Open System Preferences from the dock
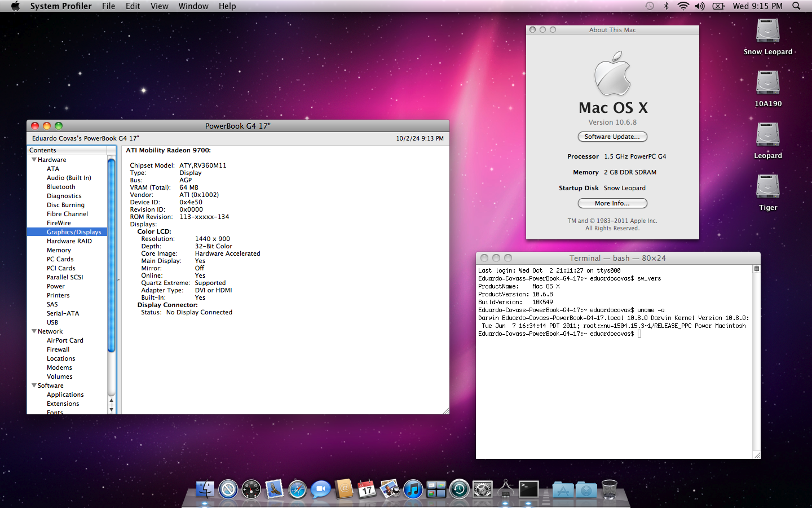This screenshot has width=812, height=508. 482,489
